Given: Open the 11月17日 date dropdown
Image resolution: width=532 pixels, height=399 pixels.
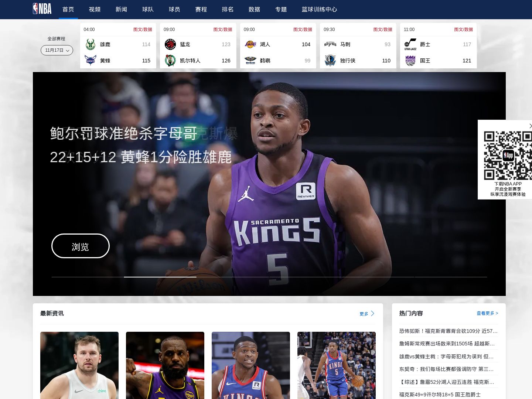Looking at the screenshot, I should [57, 50].
